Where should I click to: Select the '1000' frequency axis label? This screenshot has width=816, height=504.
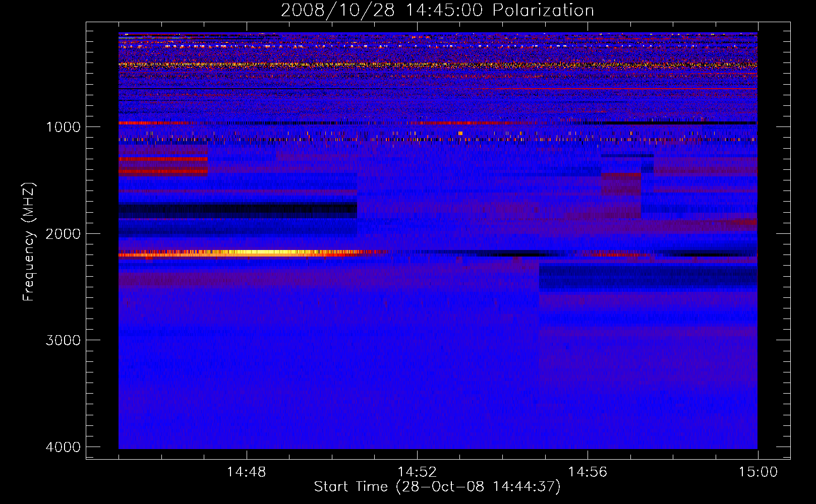(x=63, y=127)
